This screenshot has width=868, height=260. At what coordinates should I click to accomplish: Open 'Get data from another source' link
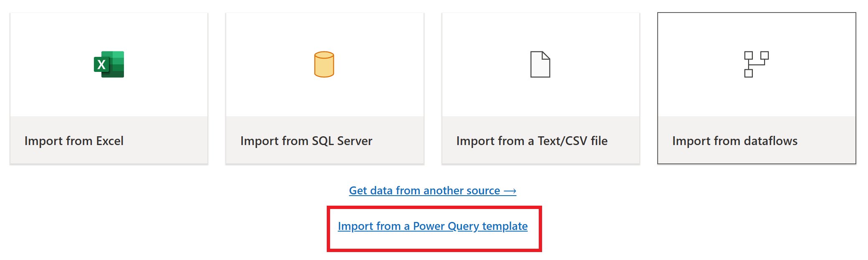click(424, 191)
